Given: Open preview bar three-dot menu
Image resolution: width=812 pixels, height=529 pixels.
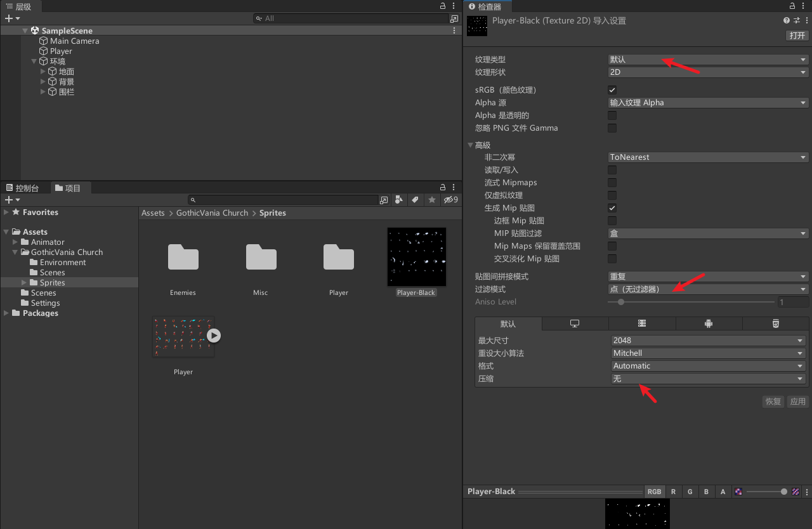Looking at the screenshot, I should coord(807,492).
